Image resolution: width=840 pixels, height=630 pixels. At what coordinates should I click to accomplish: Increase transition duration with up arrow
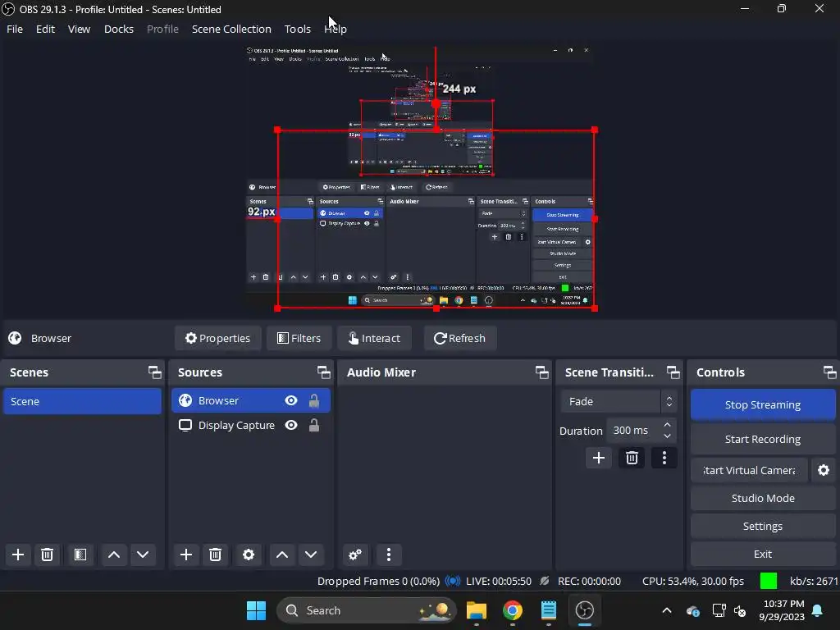(667, 425)
